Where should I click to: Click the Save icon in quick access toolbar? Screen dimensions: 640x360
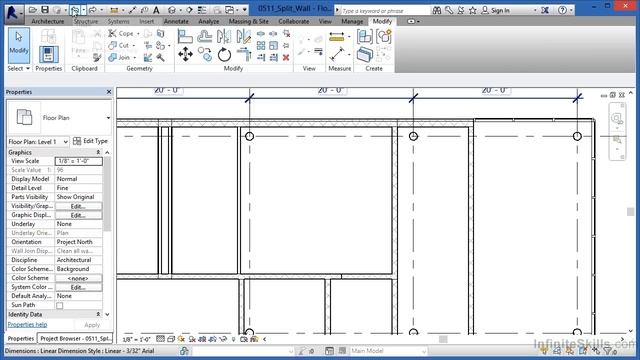(x=45, y=10)
